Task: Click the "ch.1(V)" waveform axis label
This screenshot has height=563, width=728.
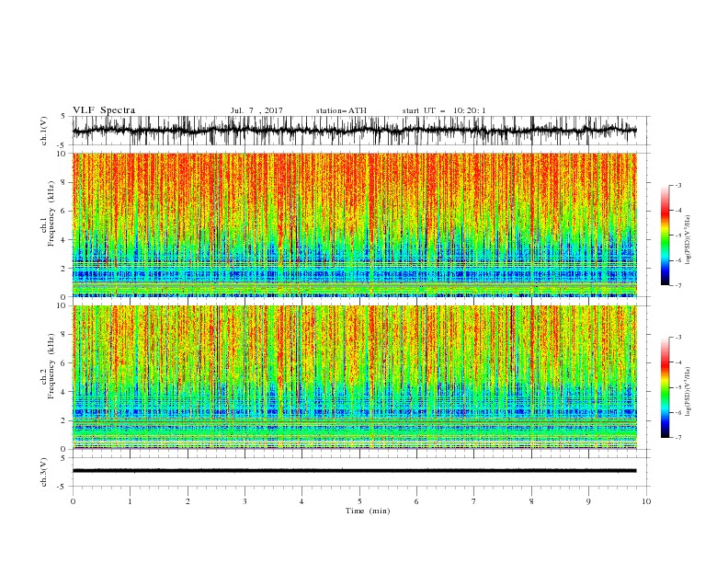Action: (x=44, y=131)
